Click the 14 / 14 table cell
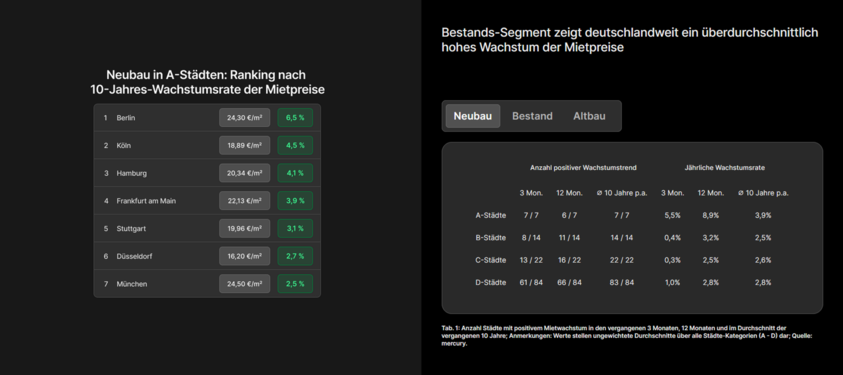This screenshot has width=843, height=375. [621, 238]
